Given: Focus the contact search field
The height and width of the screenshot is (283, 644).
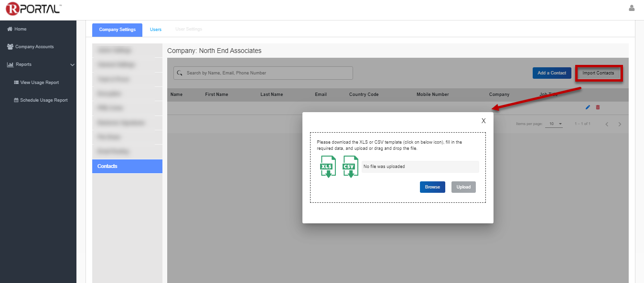Looking at the screenshot, I should click(263, 73).
